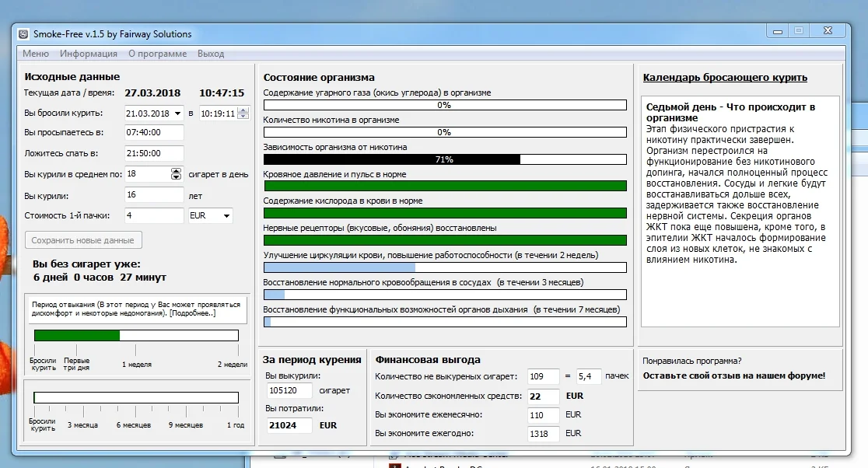Click the up arrow on the quit time spinner
The image size is (868, 468).
coord(243,111)
